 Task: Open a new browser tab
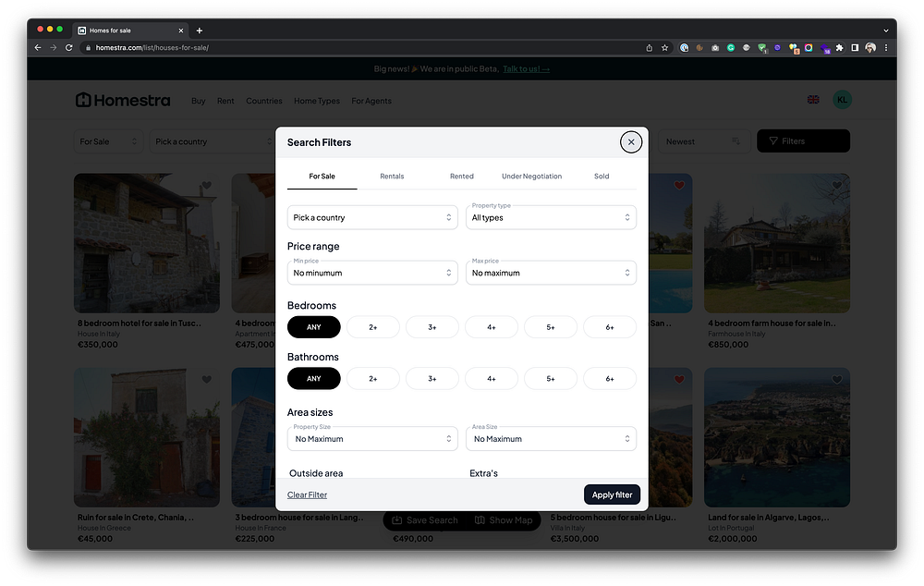[x=200, y=31]
